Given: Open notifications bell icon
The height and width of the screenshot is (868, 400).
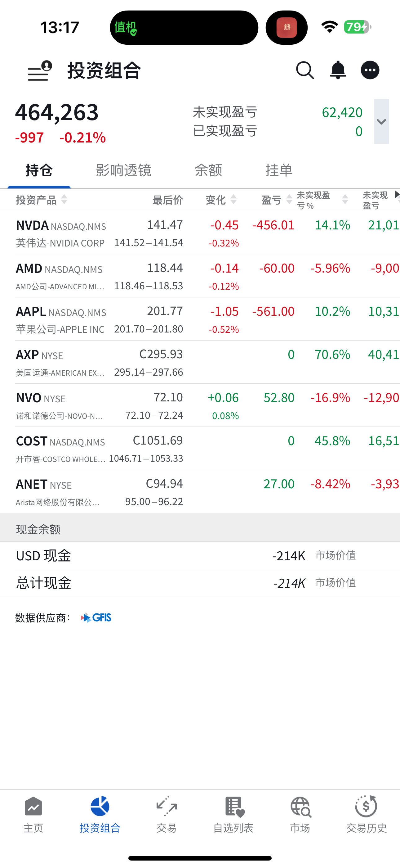Looking at the screenshot, I should click(x=338, y=70).
